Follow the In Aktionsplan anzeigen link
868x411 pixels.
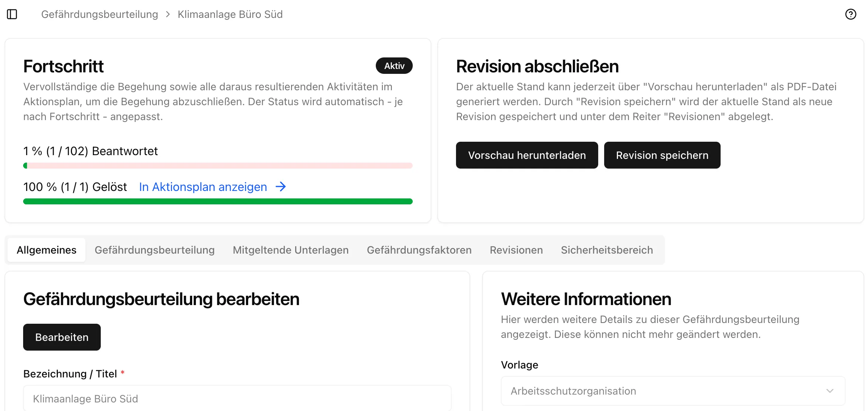point(203,186)
